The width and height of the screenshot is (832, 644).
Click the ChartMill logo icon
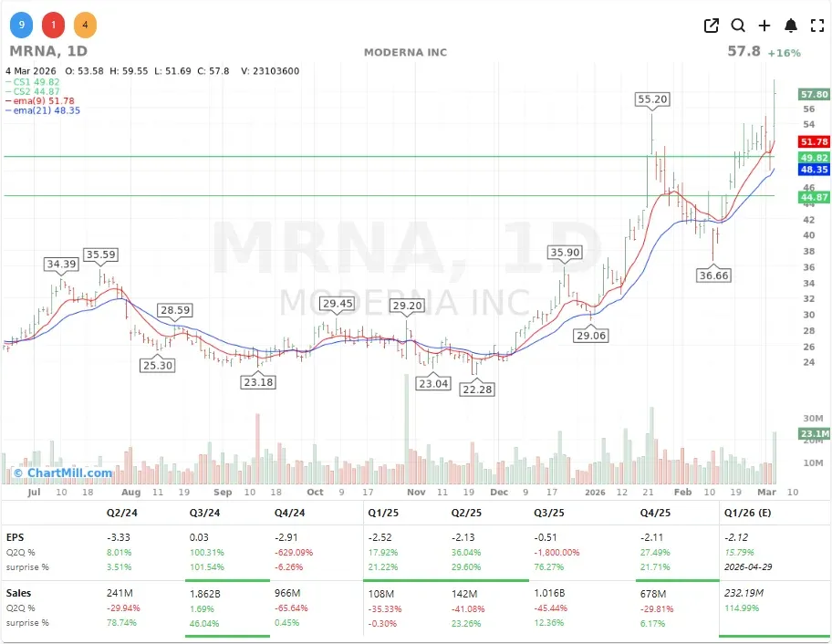coord(20,473)
